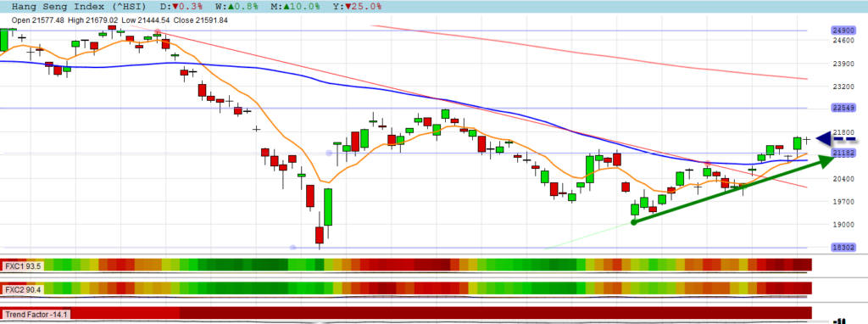
Task: Click the 24900 resistance price label
Action: (843, 31)
